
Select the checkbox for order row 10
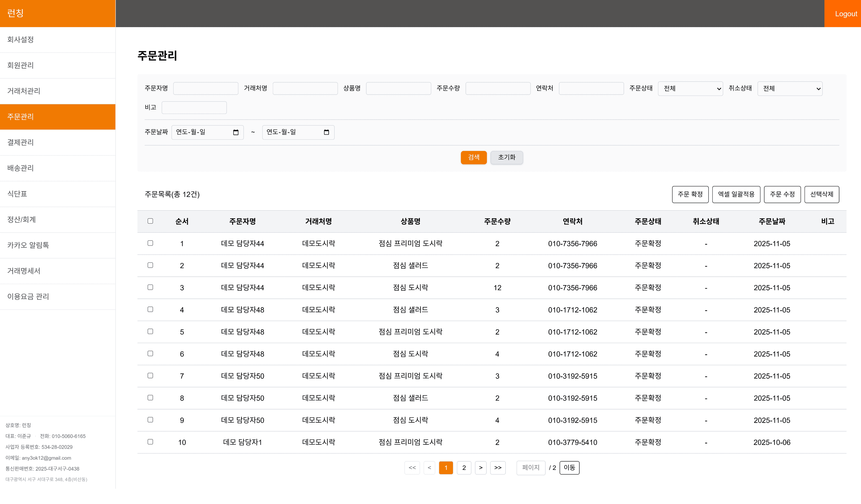(150, 442)
